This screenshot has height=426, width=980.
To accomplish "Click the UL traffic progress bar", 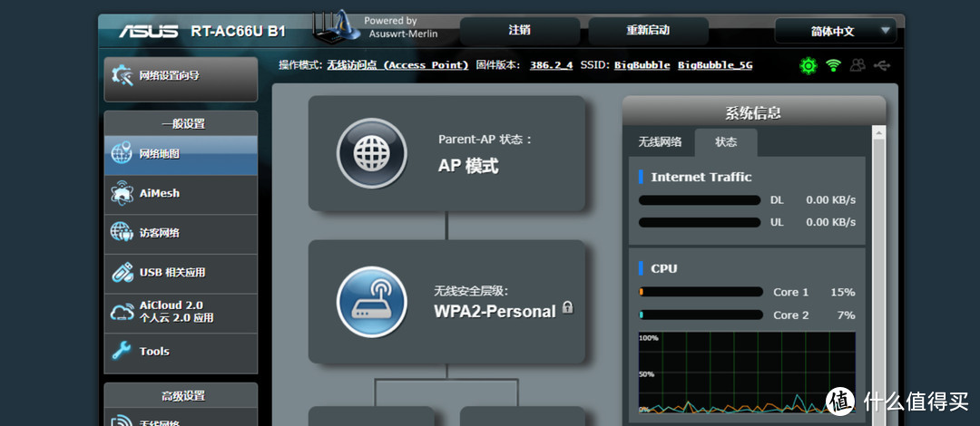I will (x=700, y=222).
